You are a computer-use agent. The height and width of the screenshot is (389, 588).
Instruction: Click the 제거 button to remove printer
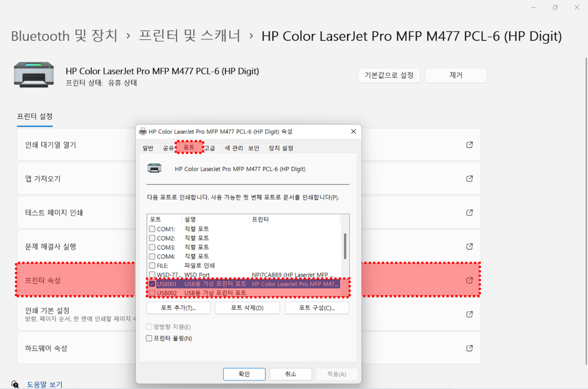(456, 75)
